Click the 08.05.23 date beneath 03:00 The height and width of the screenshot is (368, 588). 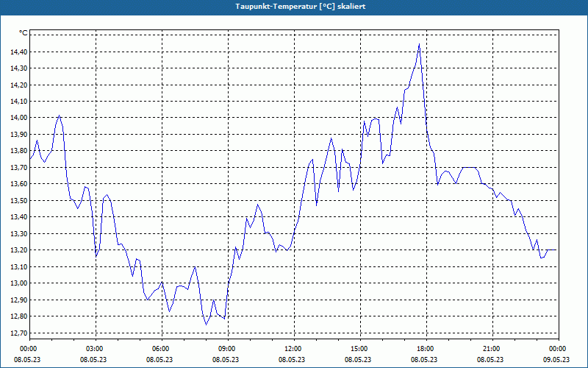(93, 359)
